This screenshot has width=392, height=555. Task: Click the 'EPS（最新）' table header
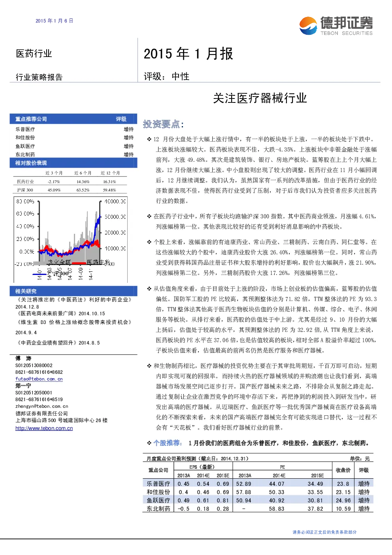(x=202, y=467)
